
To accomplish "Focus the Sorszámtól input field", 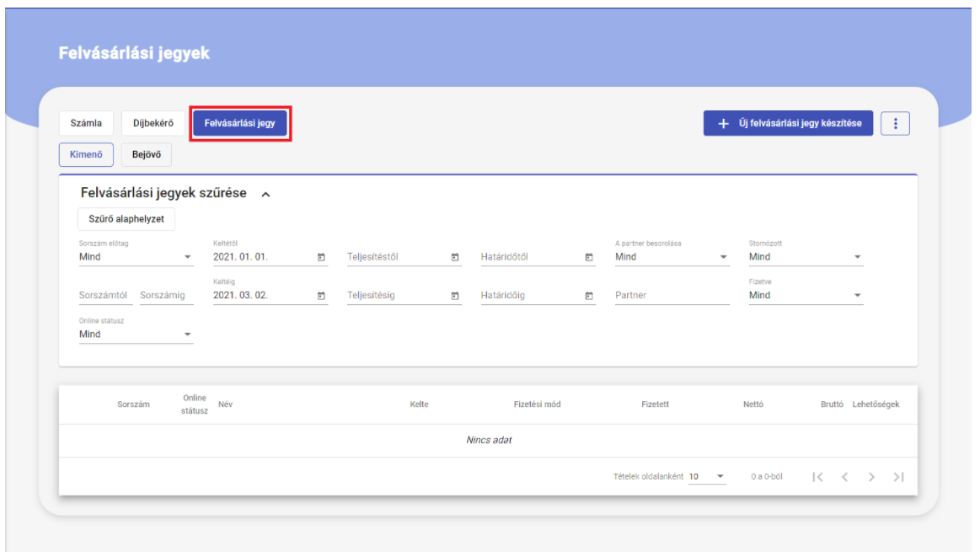I will 104,295.
